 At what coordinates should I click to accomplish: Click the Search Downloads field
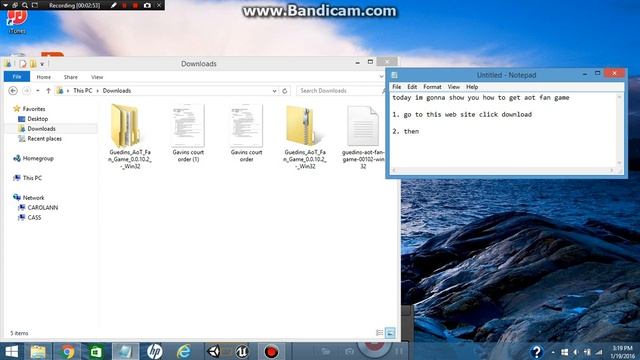point(340,91)
